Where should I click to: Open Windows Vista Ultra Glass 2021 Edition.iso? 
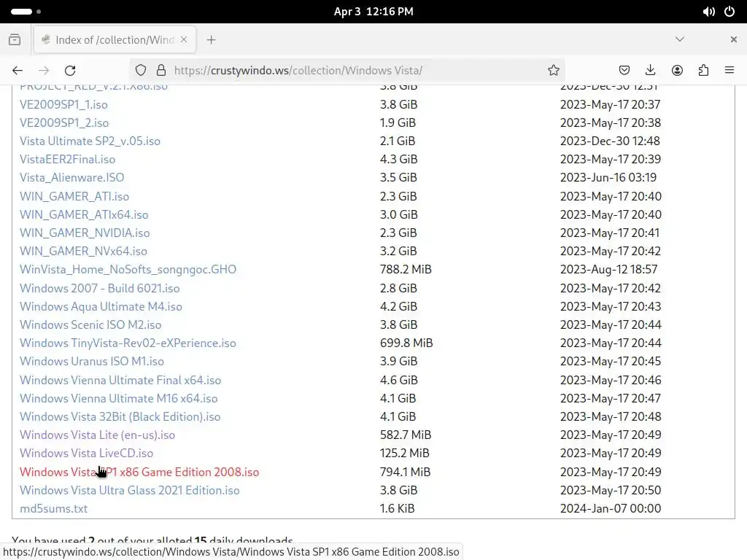pyautogui.click(x=130, y=490)
